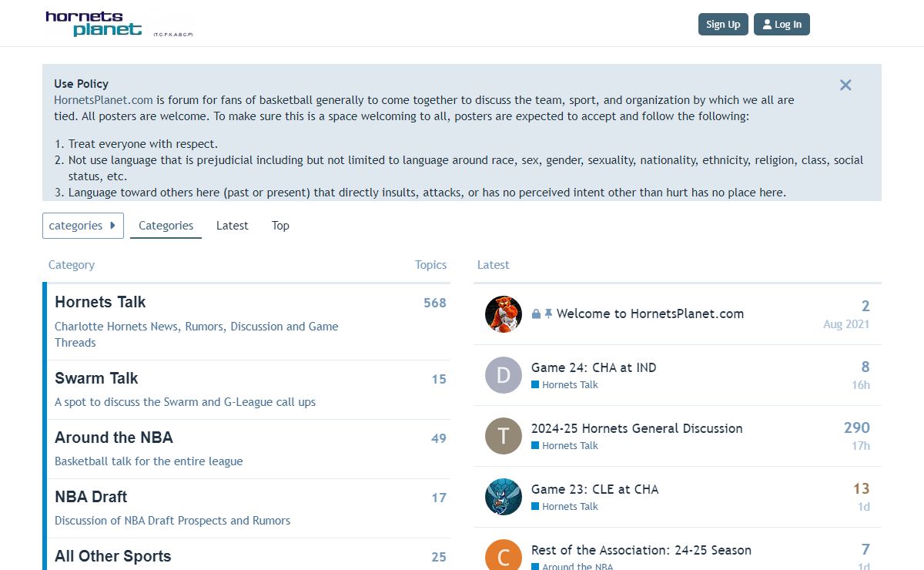Image resolution: width=924 pixels, height=570 pixels.
Task: Click the Hornets Talk category description text
Action: click(x=196, y=334)
